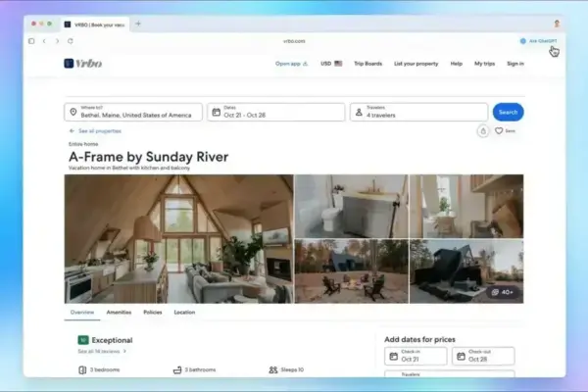Edit the Where to destination field
Viewport: 588px width, 392px height.
(133, 112)
